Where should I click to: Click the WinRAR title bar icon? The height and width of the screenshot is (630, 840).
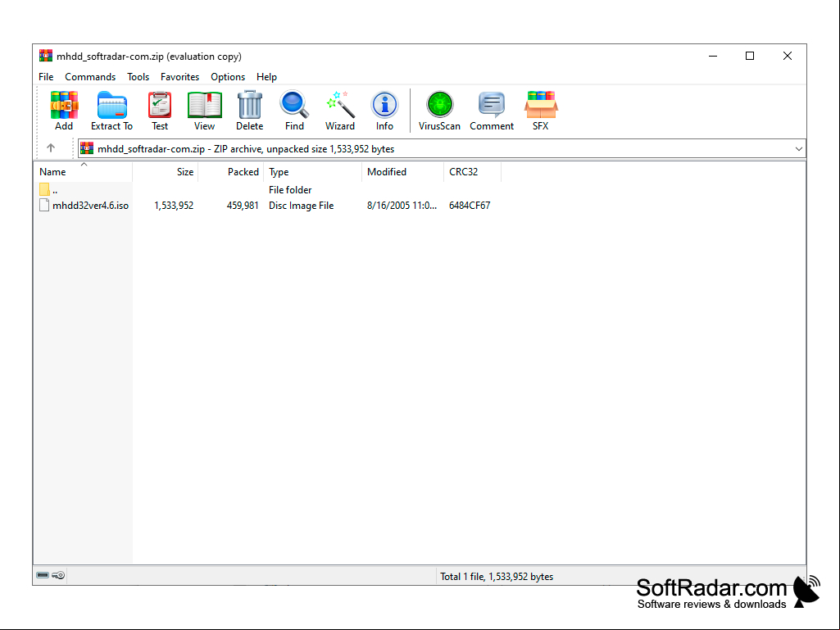tap(46, 56)
